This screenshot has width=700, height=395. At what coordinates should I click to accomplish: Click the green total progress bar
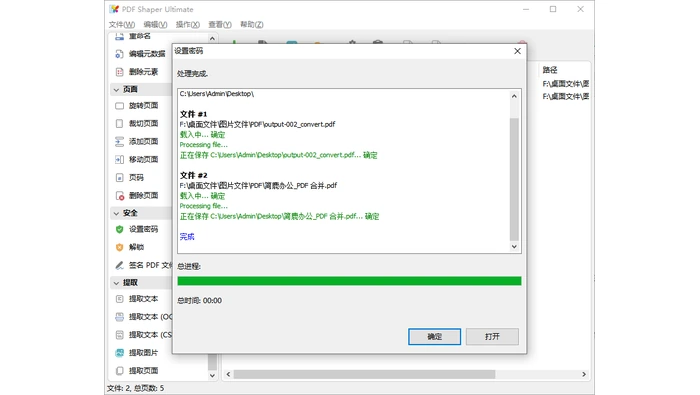(349, 281)
